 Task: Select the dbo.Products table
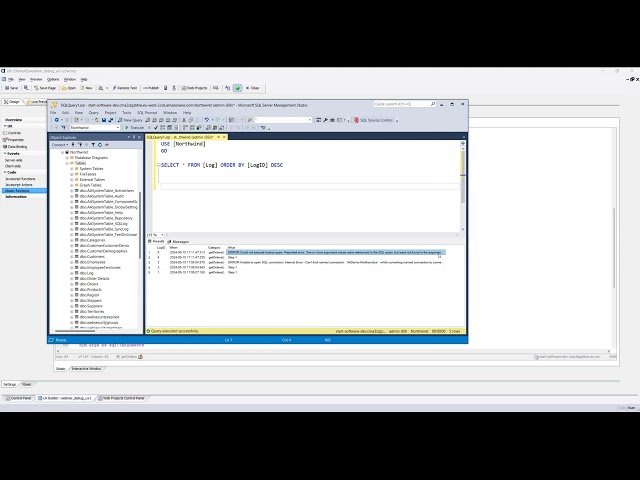[90, 290]
